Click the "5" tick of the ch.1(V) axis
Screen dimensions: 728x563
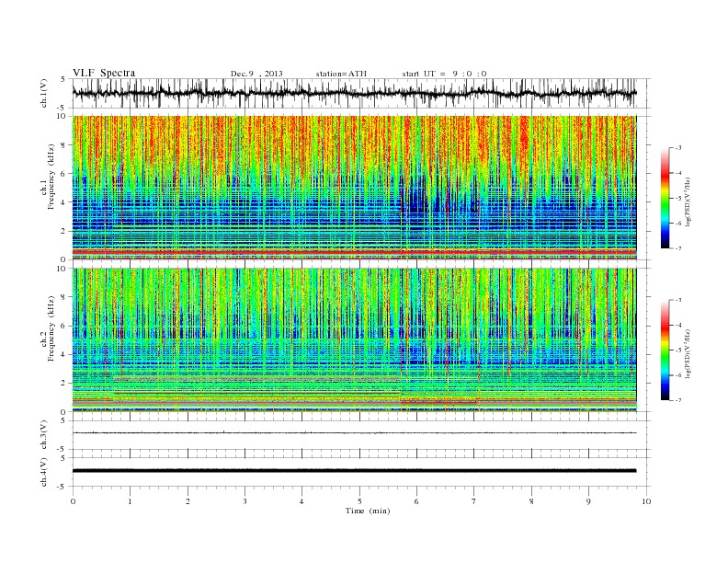pos(63,79)
